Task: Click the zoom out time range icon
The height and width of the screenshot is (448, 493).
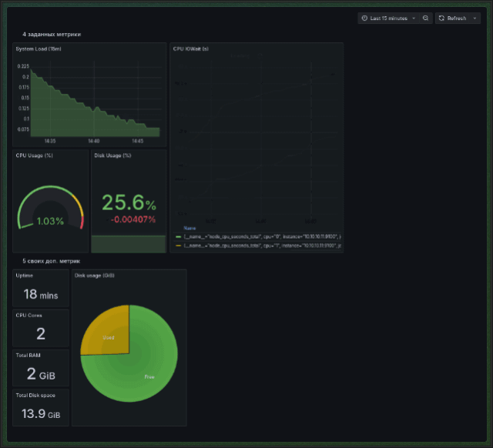Action: (x=426, y=18)
